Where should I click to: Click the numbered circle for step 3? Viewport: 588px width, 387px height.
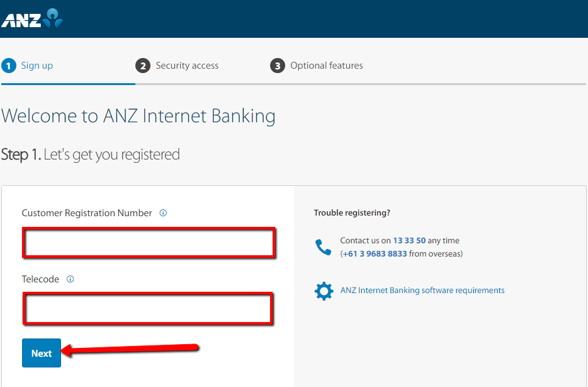tap(278, 65)
